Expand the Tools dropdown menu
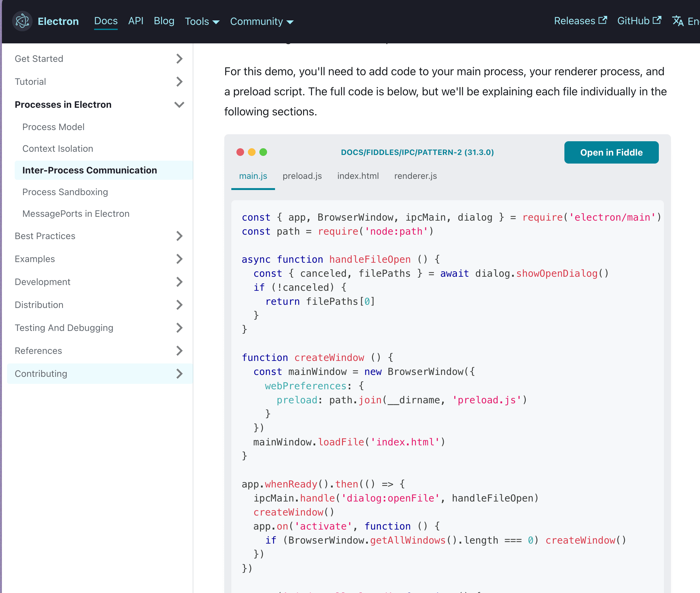700x593 pixels. 202,21
